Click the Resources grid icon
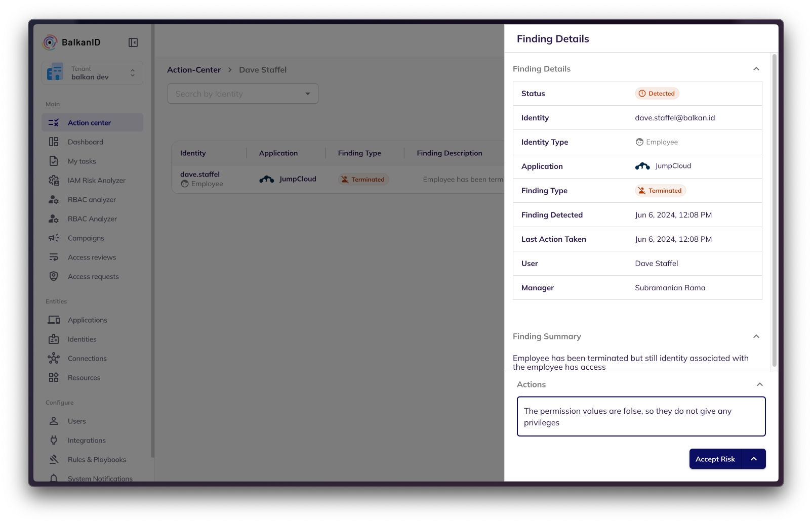Image resolution: width=812 pixels, height=524 pixels. (54, 377)
